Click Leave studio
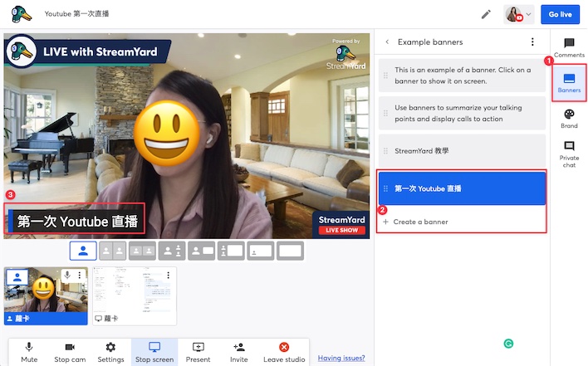The height and width of the screenshot is (366, 588). pos(284,353)
